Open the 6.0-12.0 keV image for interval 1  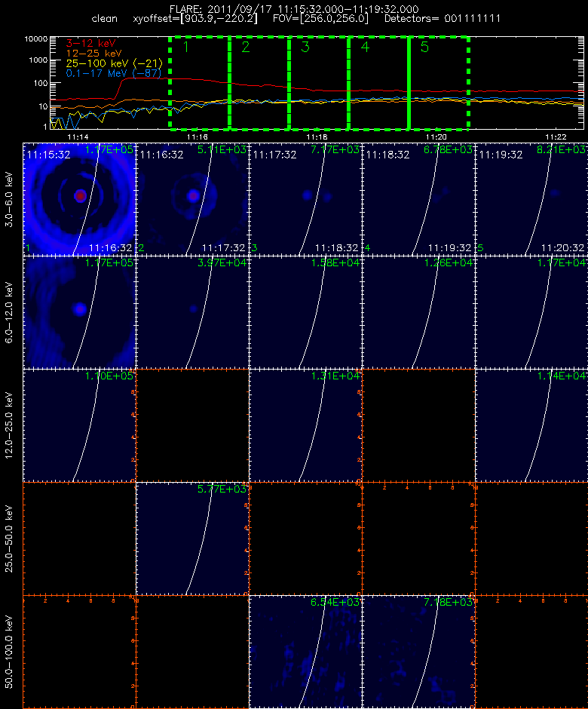[x=80, y=312]
